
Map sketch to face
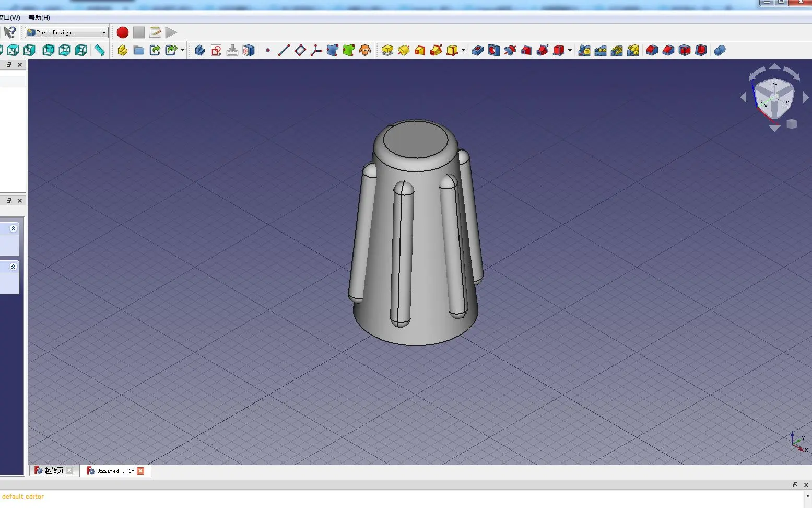[249, 50]
